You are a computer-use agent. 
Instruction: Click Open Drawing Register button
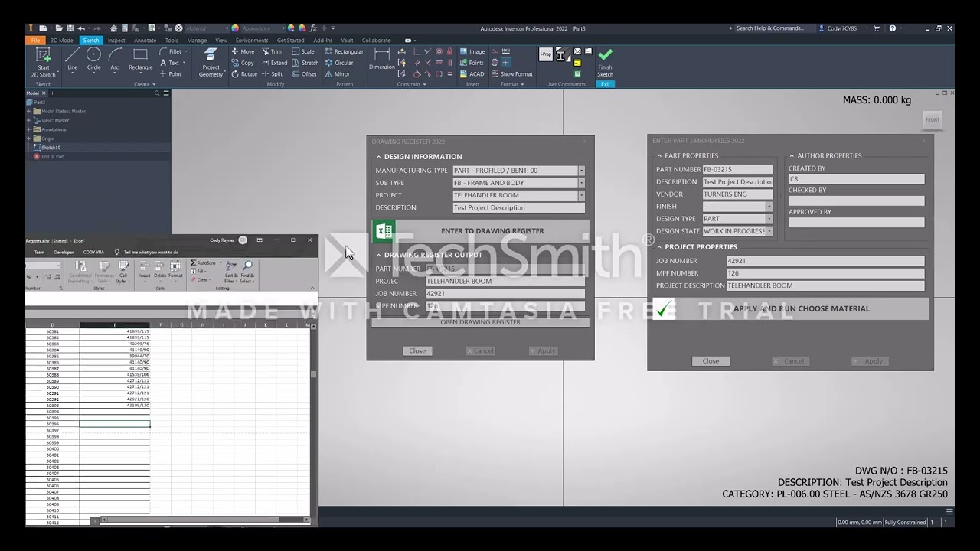(481, 322)
